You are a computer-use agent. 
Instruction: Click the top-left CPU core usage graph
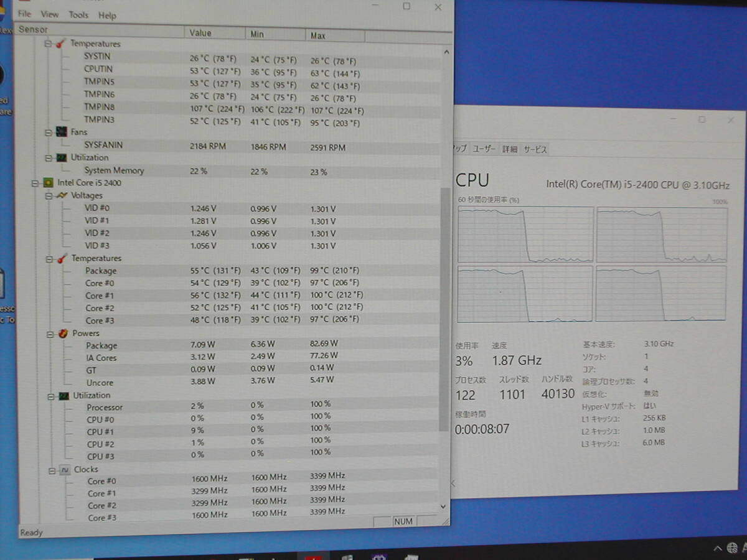526,235
